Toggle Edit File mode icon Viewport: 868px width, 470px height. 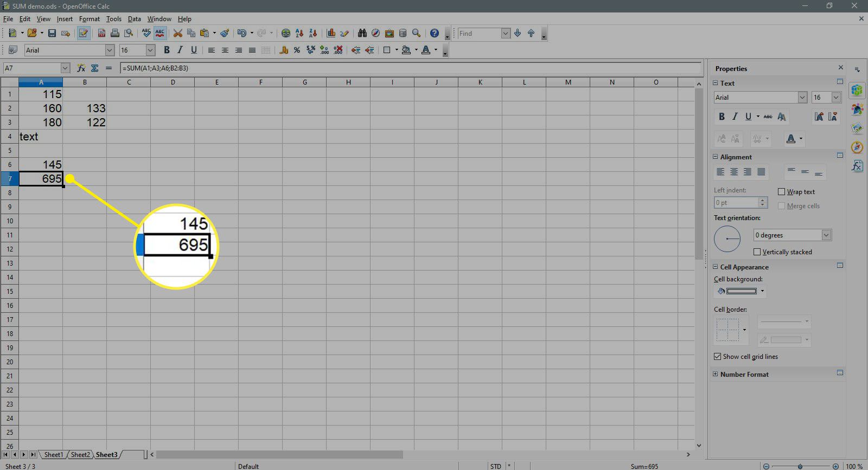click(83, 34)
